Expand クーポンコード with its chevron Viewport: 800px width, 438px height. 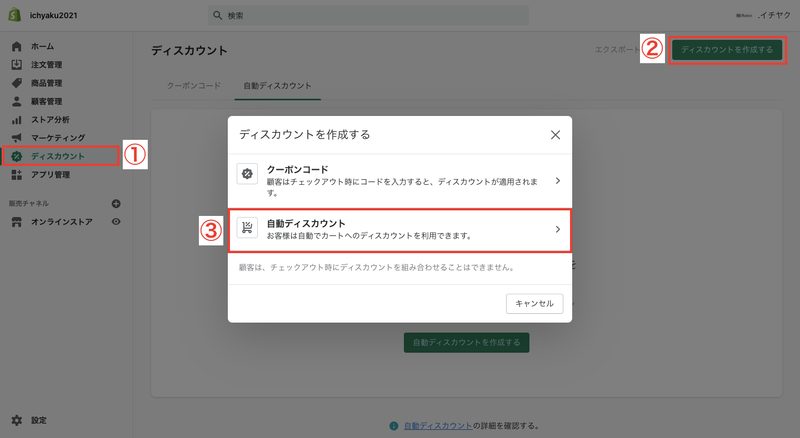(x=558, y=181)
